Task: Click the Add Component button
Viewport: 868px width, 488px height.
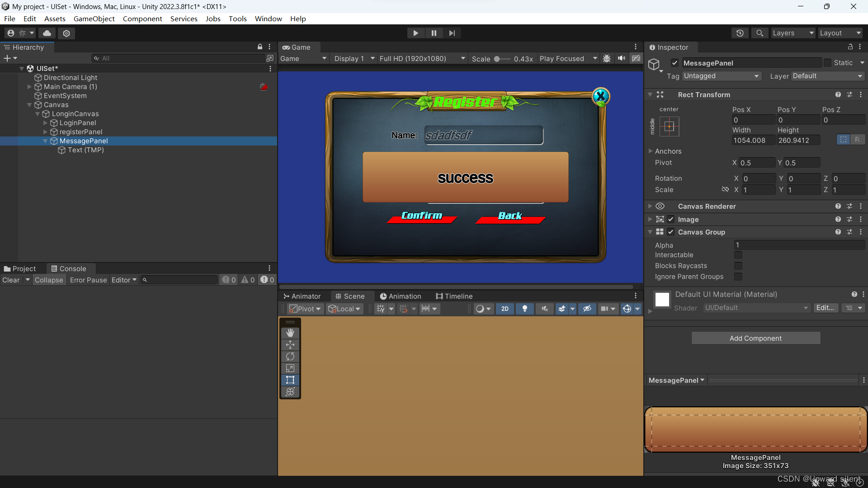Action: tap(755, 338)
